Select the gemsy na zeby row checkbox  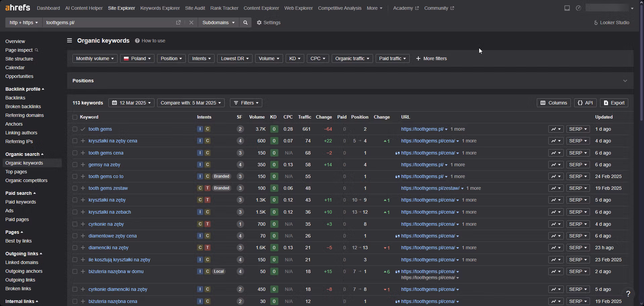75,165
